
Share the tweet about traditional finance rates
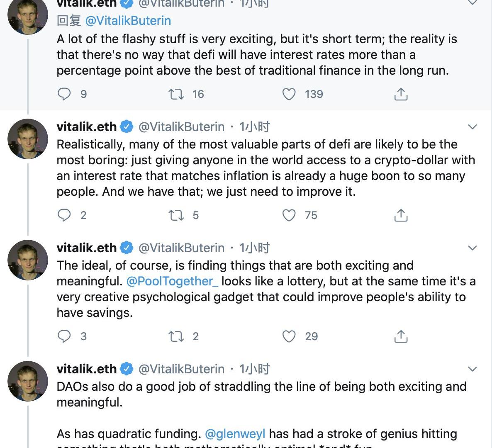coord(401,94)
